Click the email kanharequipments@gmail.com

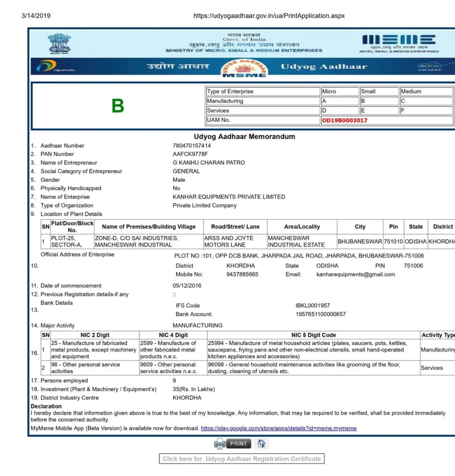pos(355,274)
